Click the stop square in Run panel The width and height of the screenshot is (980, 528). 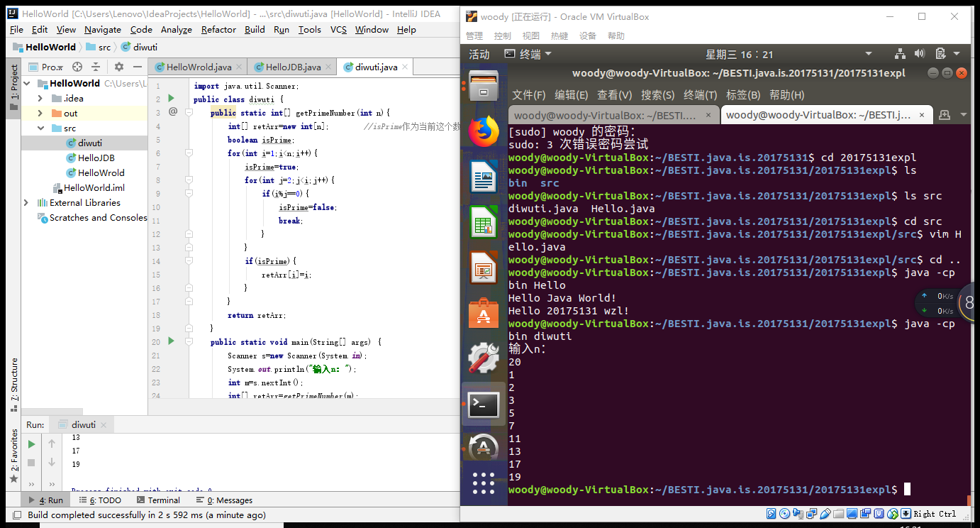(31, 463)
